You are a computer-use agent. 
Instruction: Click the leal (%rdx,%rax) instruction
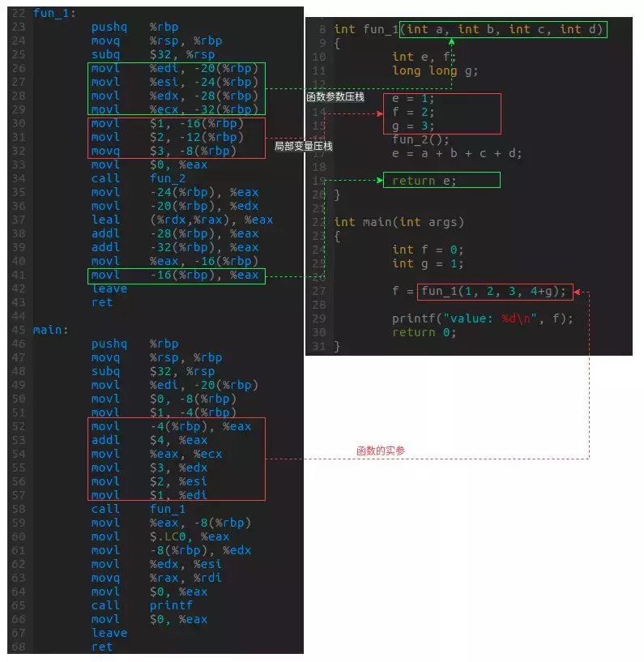(182, 220)
